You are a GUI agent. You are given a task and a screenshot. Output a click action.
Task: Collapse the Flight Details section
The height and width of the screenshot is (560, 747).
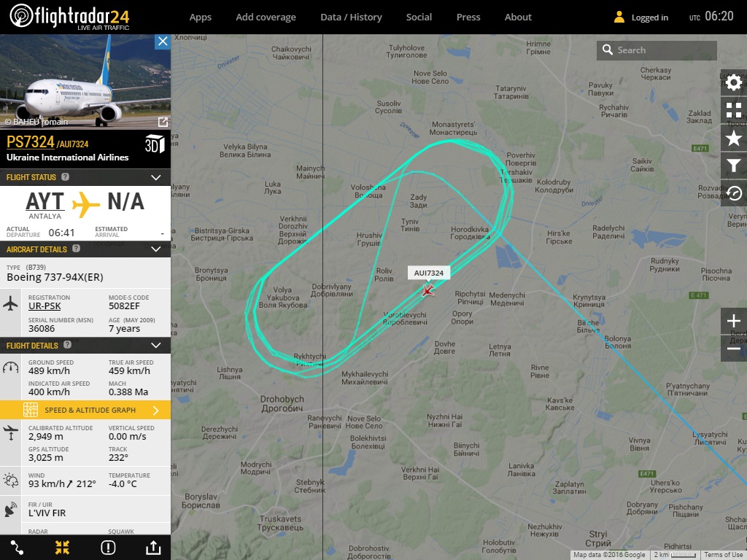coord(156,345)
